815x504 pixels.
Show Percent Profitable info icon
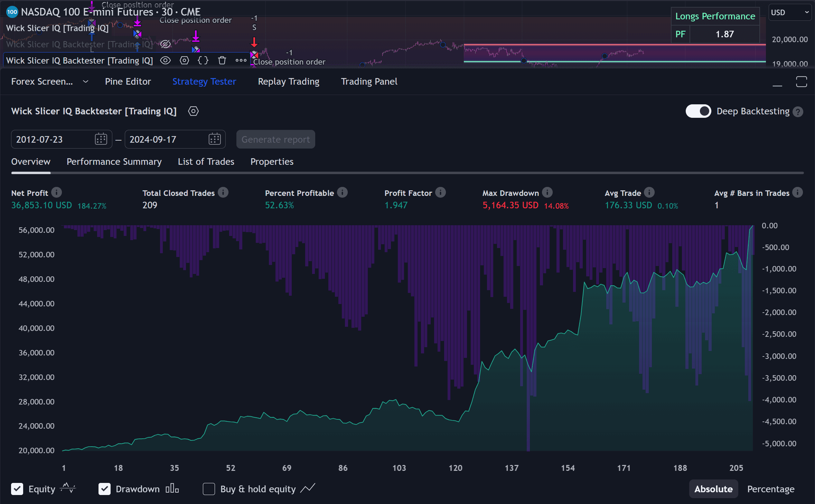pyautogui.click(x=342, y=192)
